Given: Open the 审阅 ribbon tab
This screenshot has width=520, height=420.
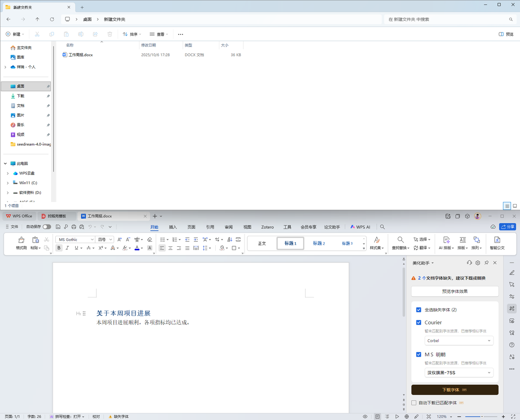Looking at the screenshot, I should tap(229, 227).
